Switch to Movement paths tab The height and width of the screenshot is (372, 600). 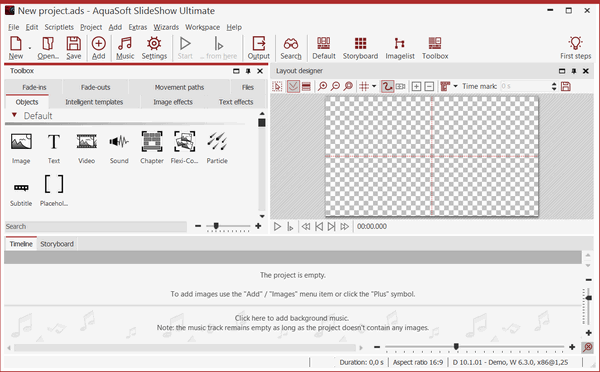(x=179, y=87)
